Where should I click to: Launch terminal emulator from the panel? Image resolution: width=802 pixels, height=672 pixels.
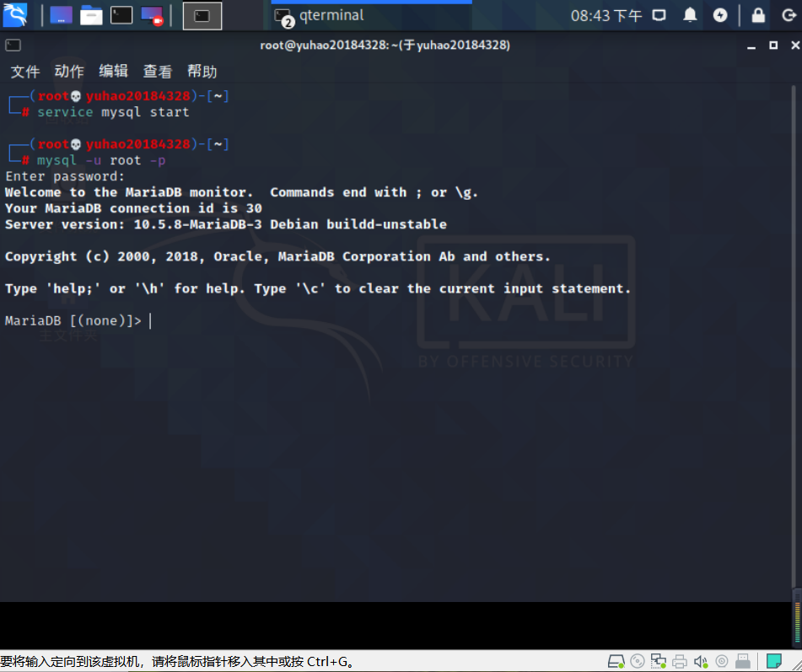[x=121, y=15]
